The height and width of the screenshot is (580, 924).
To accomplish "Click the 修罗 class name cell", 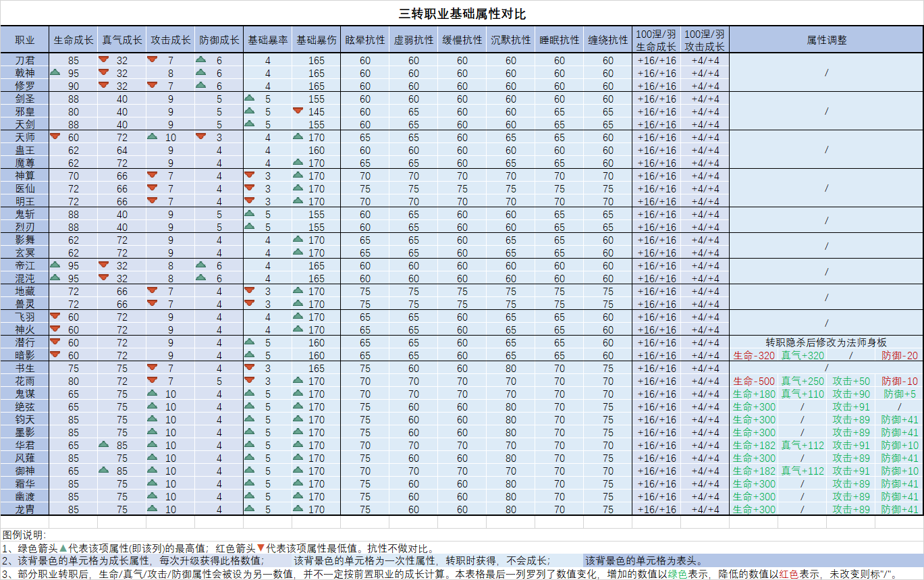I will pos(25,86).
